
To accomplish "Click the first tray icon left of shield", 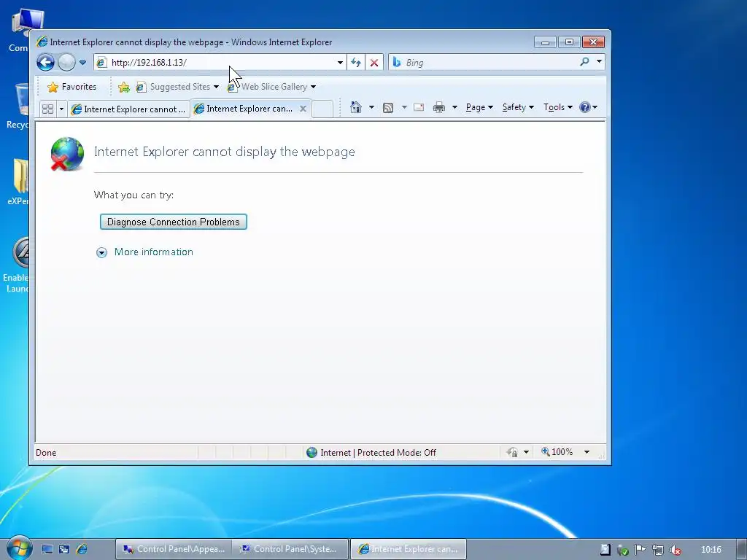I will [x=605, y=550].
